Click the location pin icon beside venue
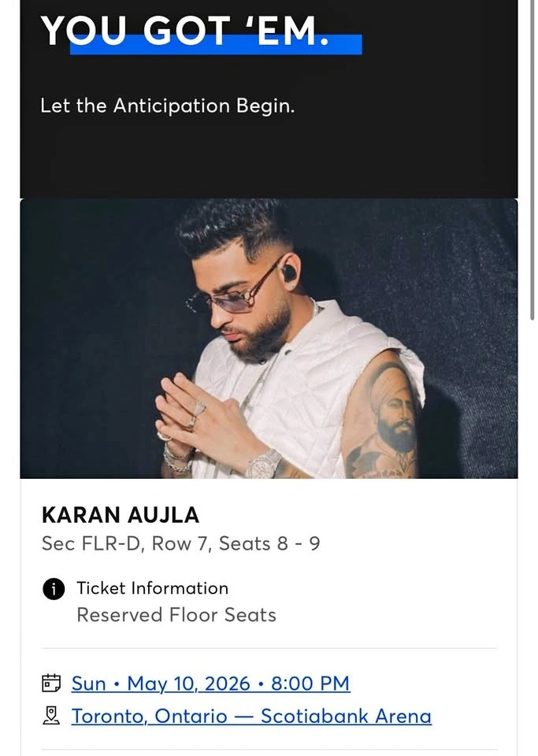 point(51,716)
